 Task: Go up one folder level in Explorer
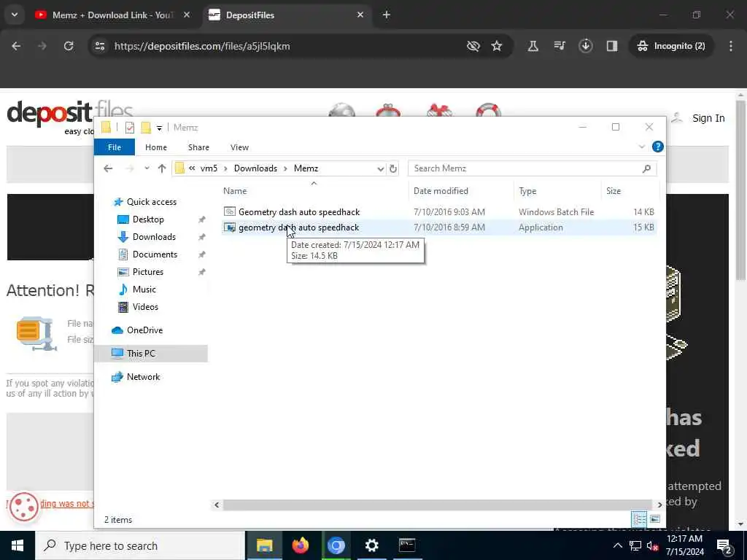162,168
